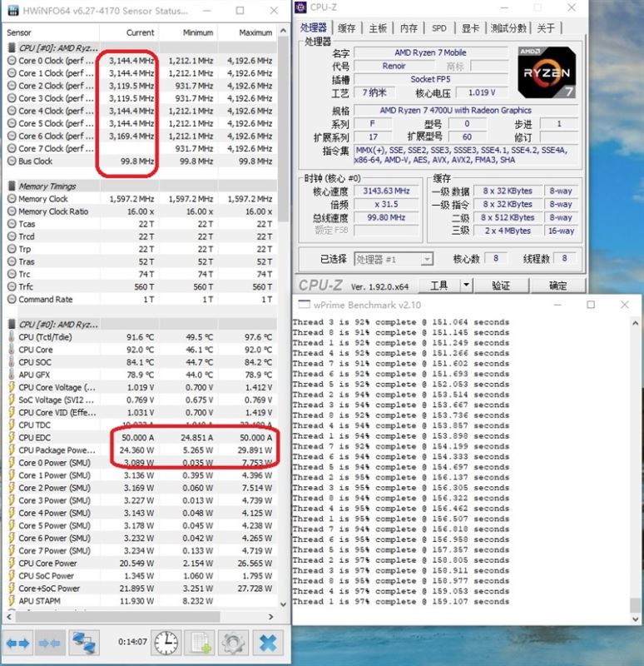This screenshot has width=644, height=666.
Task: Click the 2 x 4 MBytes 三级 cache value
Action: (x=508, y=231)
